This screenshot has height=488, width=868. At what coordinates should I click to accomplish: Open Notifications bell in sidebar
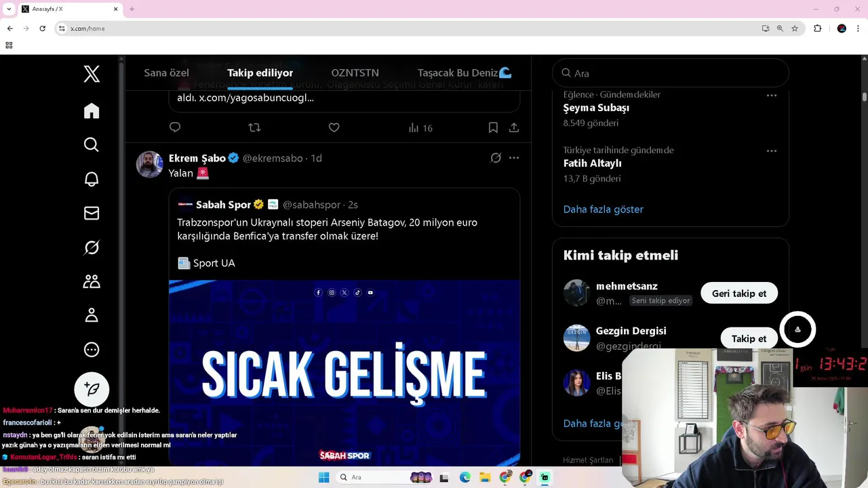pyautogui.click(x=92, y=179)
